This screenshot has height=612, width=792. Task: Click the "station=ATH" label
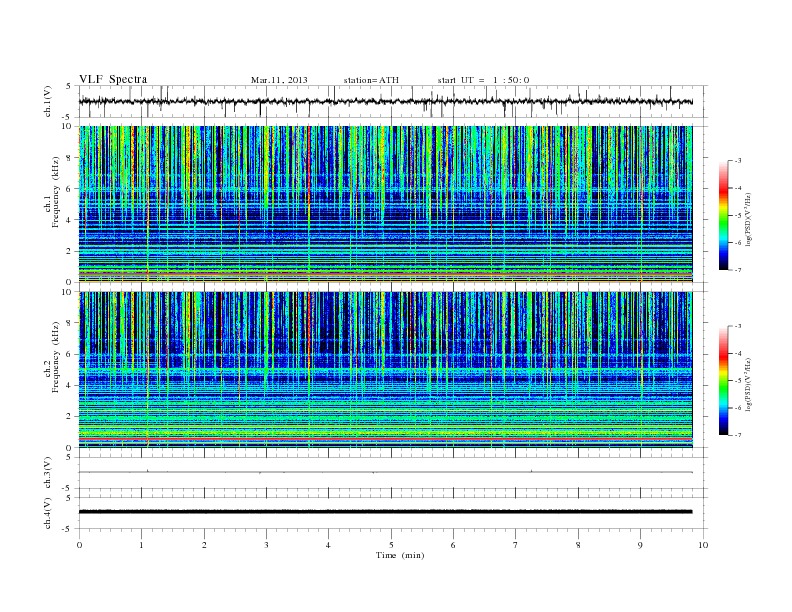[x=371, y=80]
